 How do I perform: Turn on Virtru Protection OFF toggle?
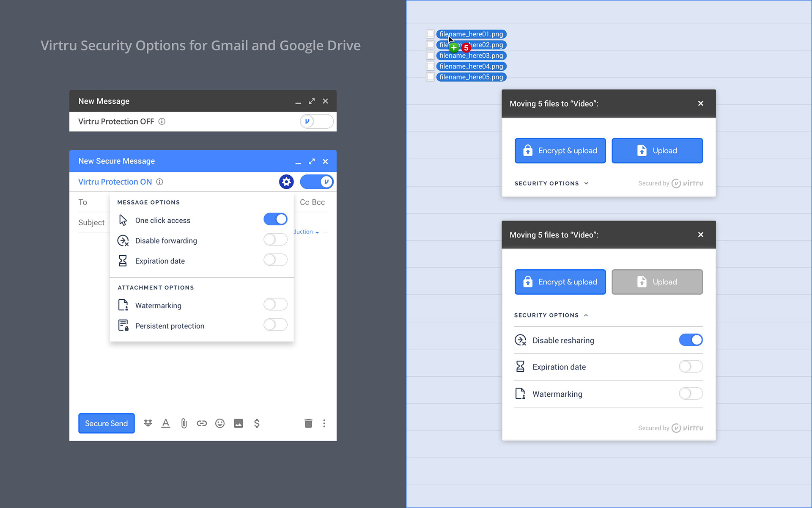click(x=317, y=121)
